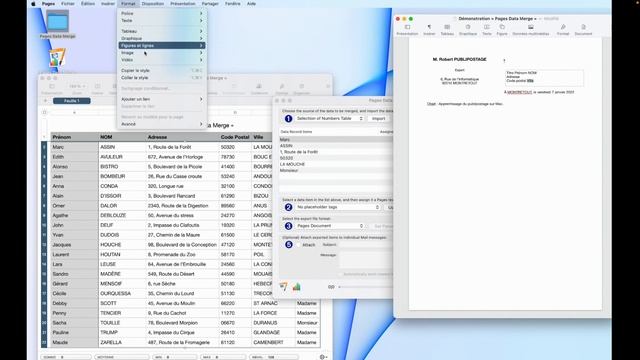This screenshot has height=360, width=640.
Task: Expand the Texte submenu in Format menu
Action: point(162,20)
